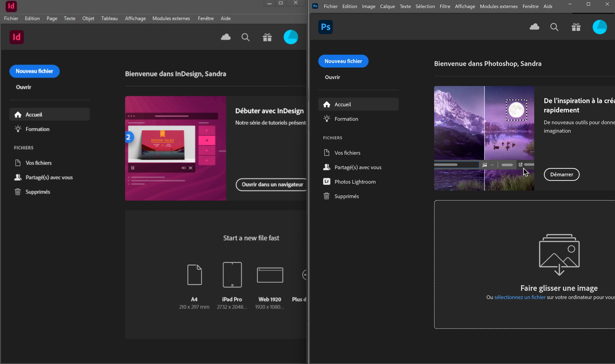Viewport: 615px width, 364px height.
Task: Click the cloud icon in InDesign header
Action: point(226,37)
